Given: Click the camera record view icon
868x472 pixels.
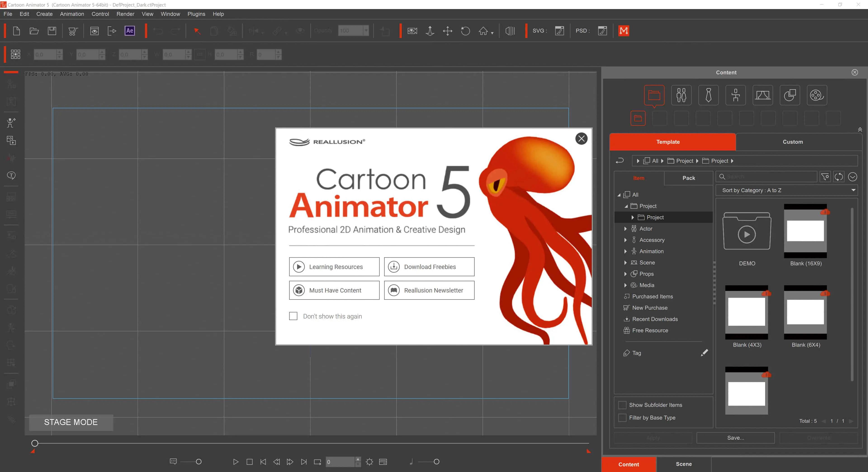Looking at the screenshot, I should pos(412,31).
